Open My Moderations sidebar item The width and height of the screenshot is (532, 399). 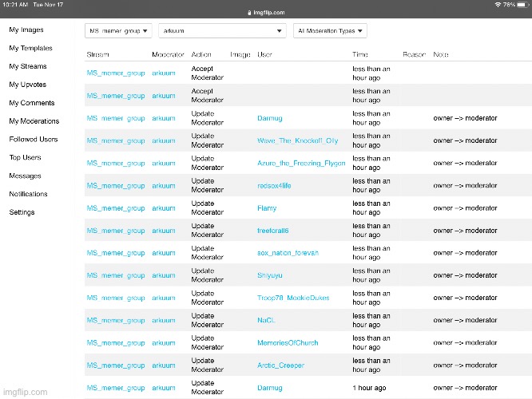click(34, 121)
